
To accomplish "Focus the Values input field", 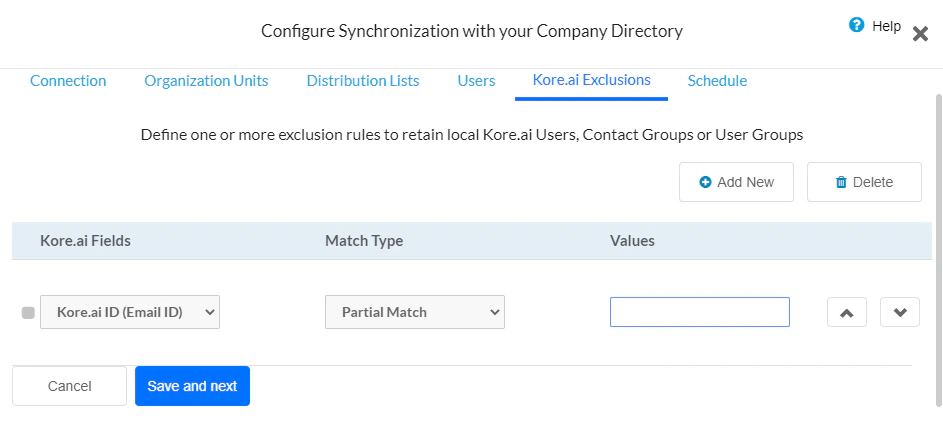I will click(x=699, y=312).
